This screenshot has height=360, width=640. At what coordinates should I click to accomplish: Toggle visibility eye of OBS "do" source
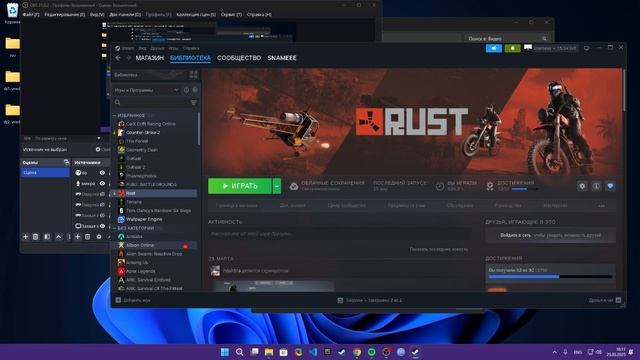[x=102, y=173]
